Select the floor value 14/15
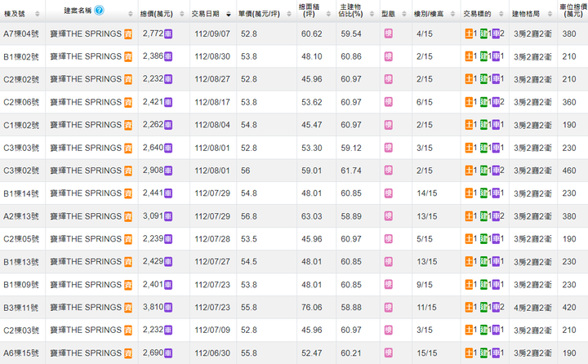Image resolution: width=588 pixels, height=364 pixels. [427, 193]
